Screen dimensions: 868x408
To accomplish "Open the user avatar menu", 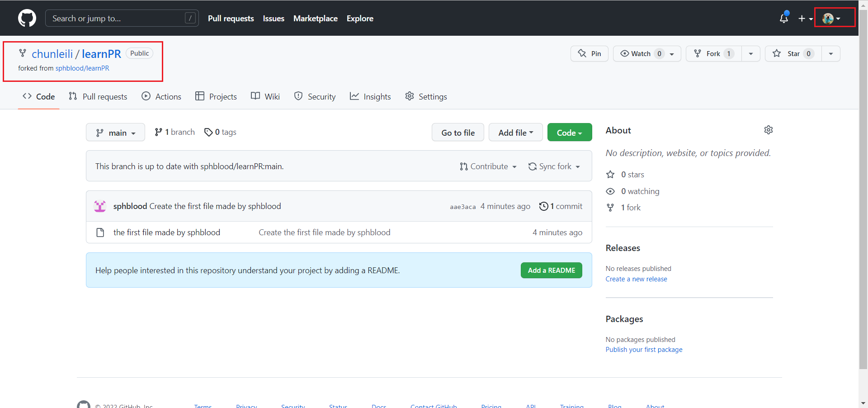I will click(x=831, y=19).
